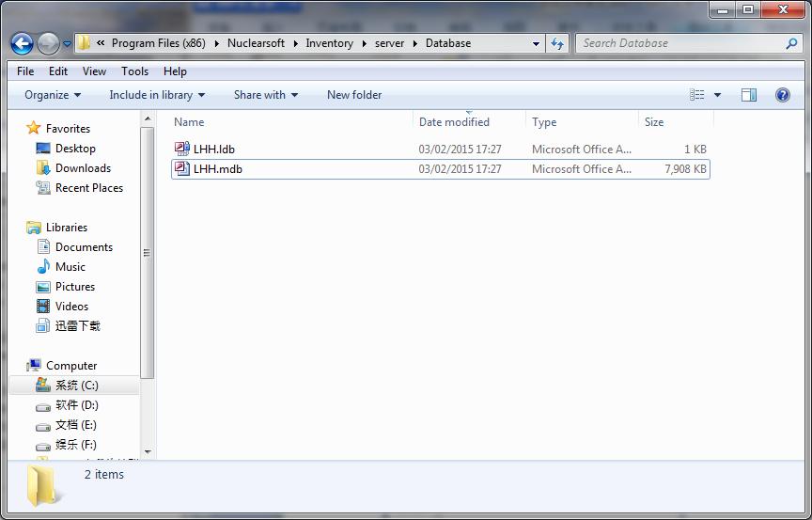Open the Share with dropdown

point(266,95)
